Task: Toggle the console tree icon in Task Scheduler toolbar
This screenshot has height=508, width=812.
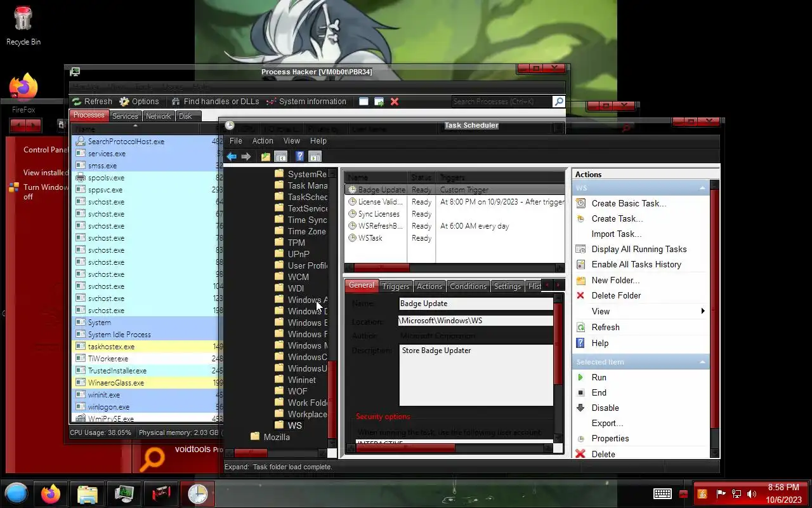Action: (280, 157)
